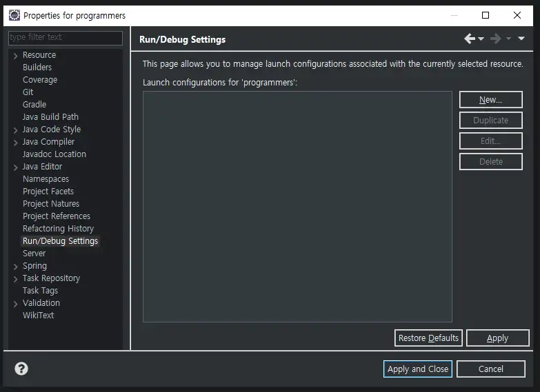Focus the type filter text field
The height and width of the screenshot is (392, 540).
[x=66, y=37]
